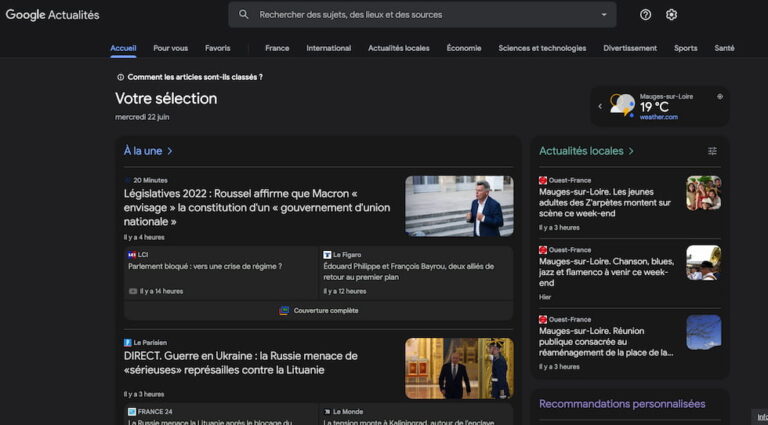Click the search magnifier icon

pyautogui.click(x=243, y=15)
